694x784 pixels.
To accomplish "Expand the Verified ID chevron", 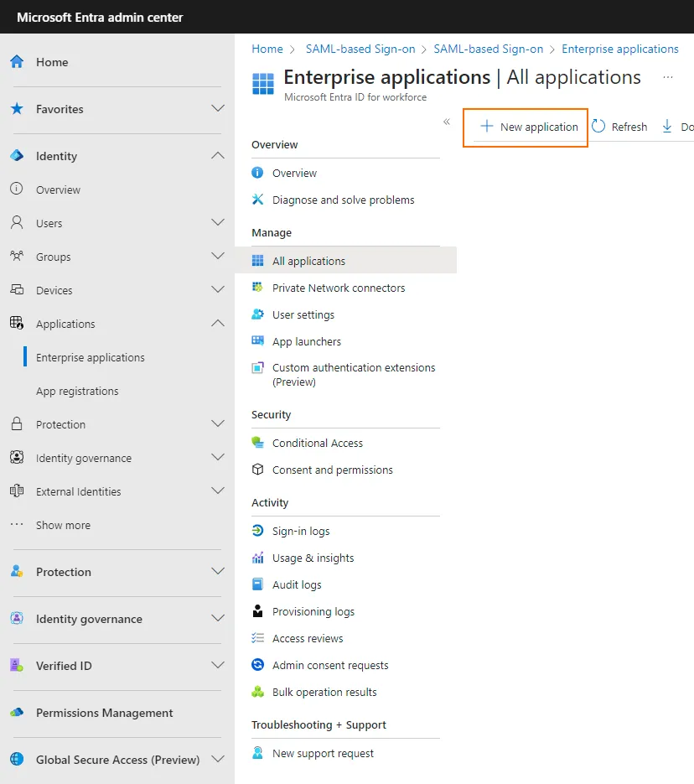I will 218,666.
